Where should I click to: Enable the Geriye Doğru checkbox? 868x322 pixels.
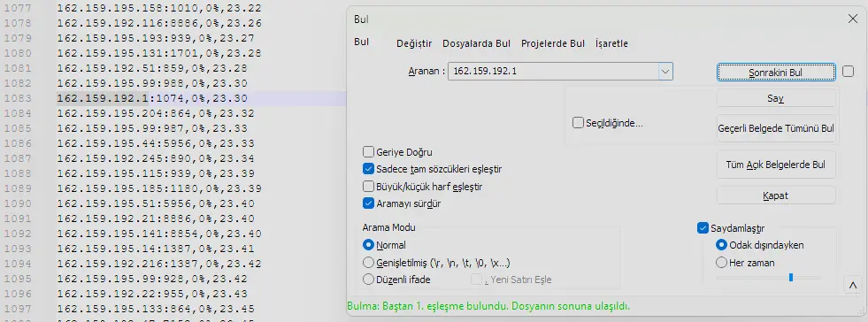point(368,151)
